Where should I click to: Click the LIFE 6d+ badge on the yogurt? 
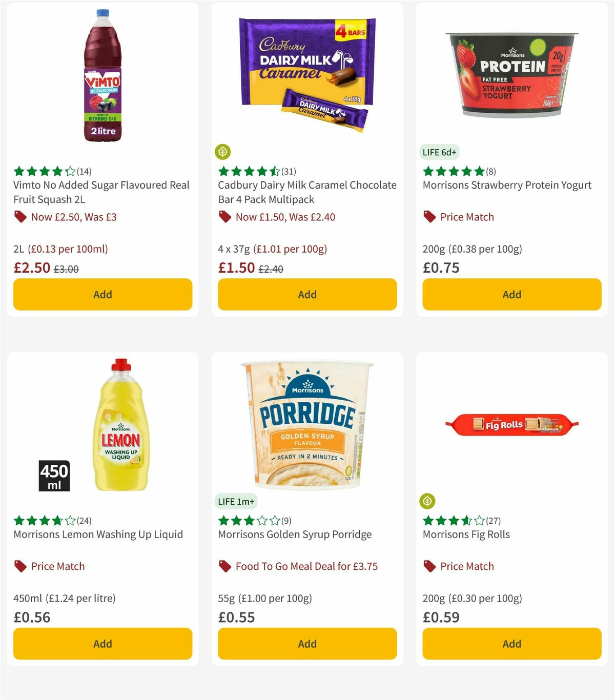[x=439, y=152]
